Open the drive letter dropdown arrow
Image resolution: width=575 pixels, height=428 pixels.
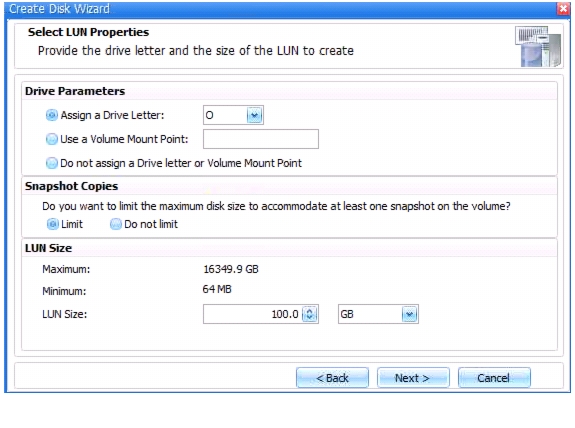(254, 115)
